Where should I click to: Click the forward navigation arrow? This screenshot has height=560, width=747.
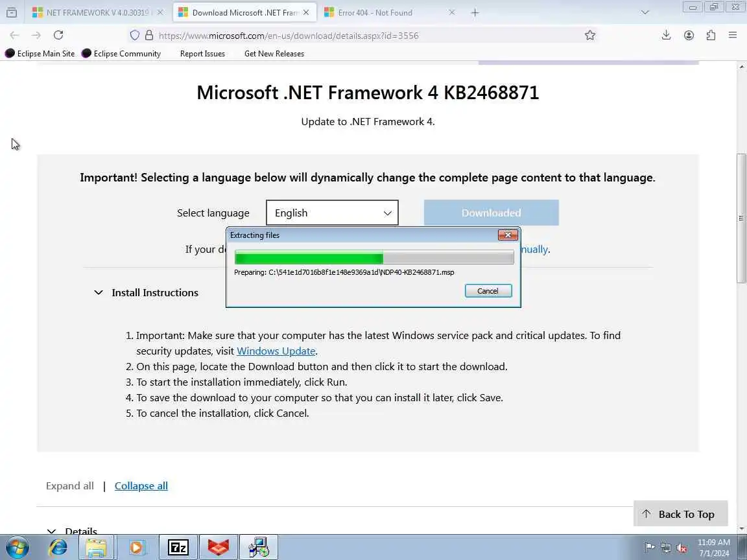[36, 35]
